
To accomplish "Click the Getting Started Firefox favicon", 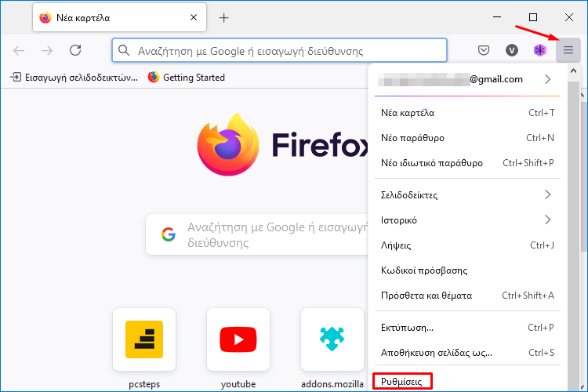I will 154,78.
